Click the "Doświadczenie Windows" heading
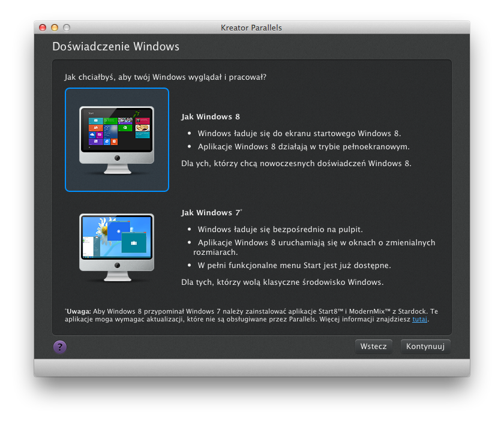The image size is (504, 424). pyautogui.click(x=116, y=46)
